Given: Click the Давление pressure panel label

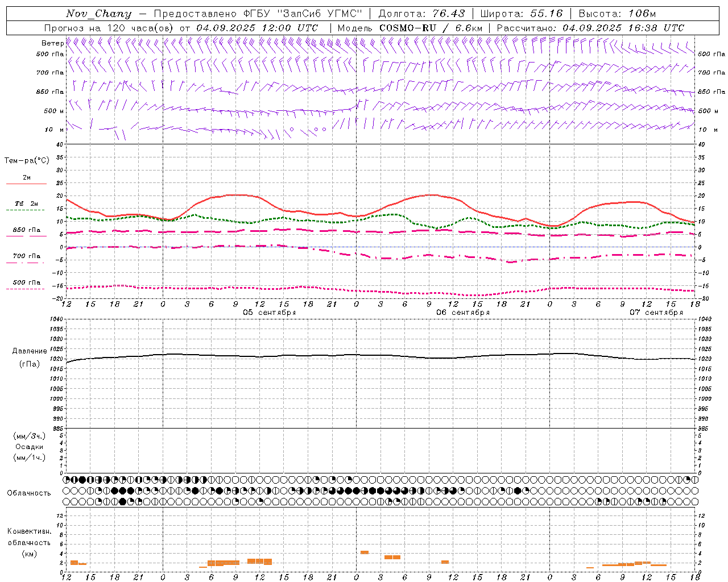Looking at the screenshot, I should [30, 351].
